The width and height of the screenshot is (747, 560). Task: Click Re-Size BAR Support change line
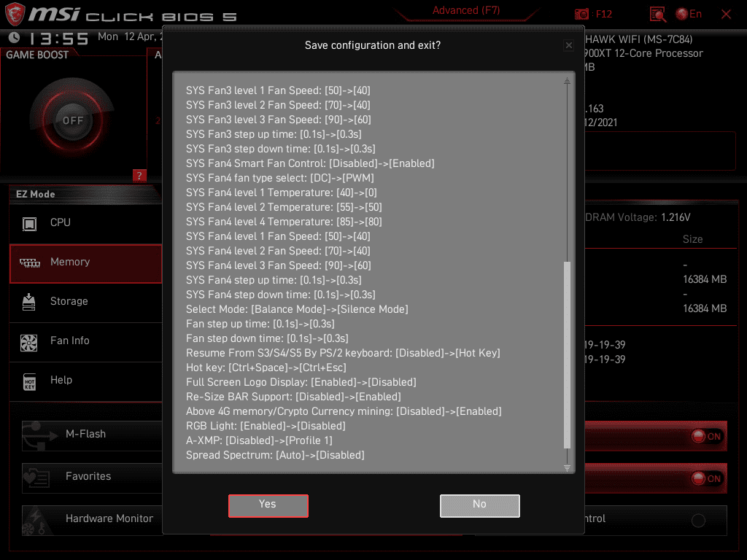[x=293, y=397]
